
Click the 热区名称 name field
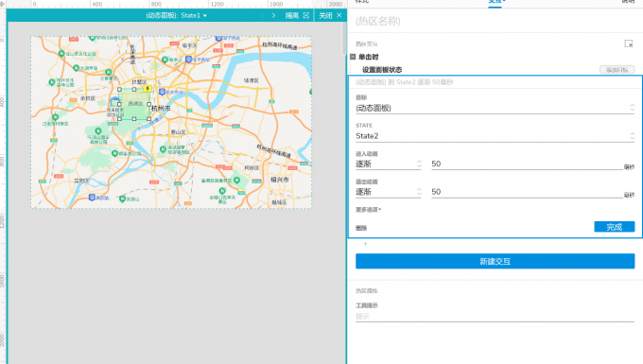[x=495, y=22]
